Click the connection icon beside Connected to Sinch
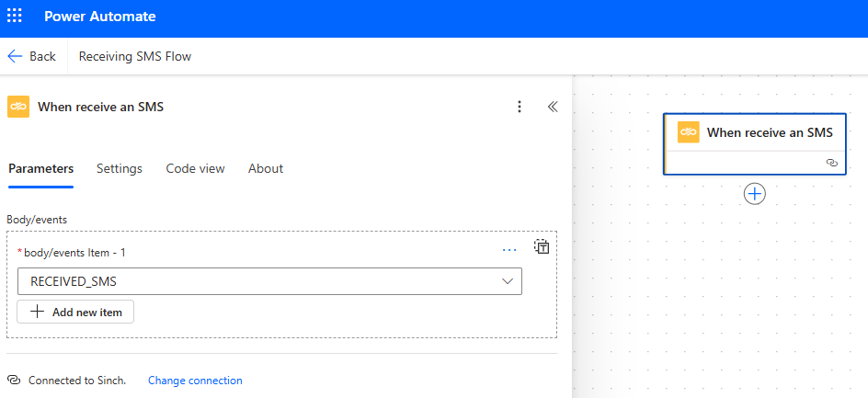Viewport: 868px width, 398px height. tap(14, 381)
